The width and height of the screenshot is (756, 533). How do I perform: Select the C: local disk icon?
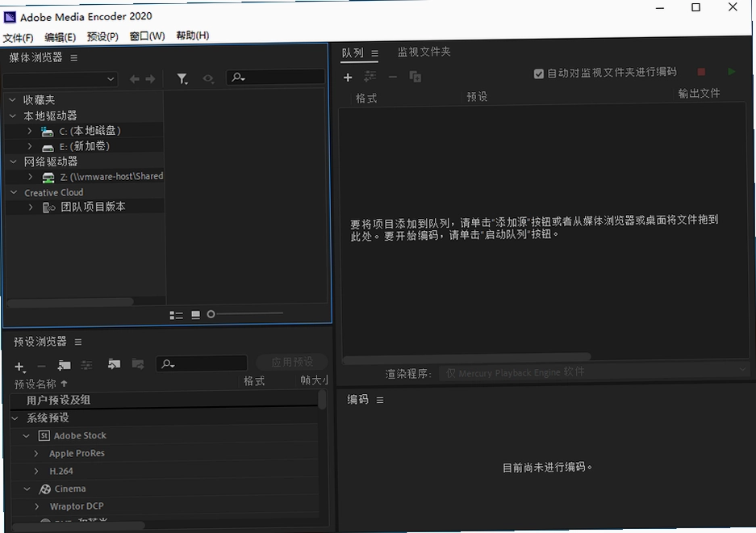[x=48, y=132]
